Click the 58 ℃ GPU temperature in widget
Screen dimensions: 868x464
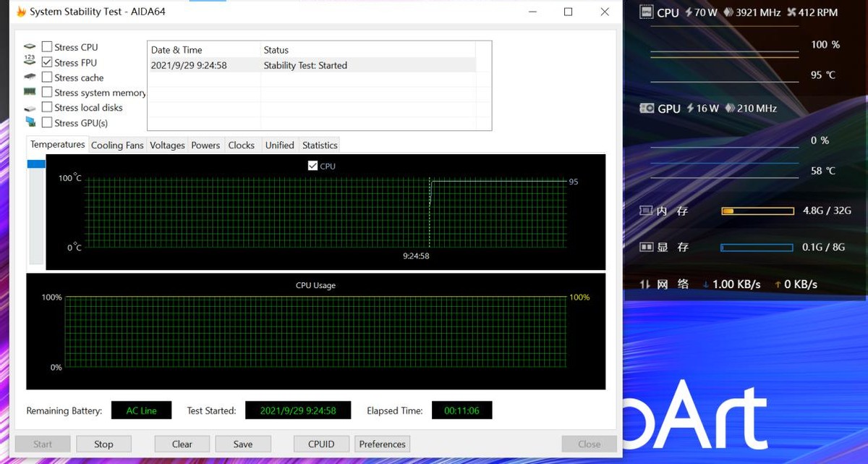point(823,171)
